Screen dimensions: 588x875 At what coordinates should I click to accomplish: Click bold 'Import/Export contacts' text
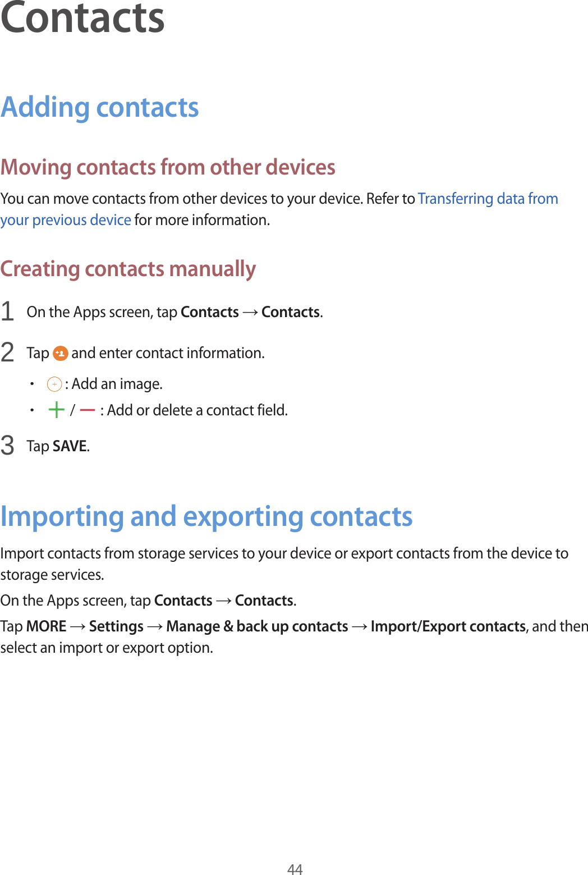pyautogui.click(x=448, y=626)
